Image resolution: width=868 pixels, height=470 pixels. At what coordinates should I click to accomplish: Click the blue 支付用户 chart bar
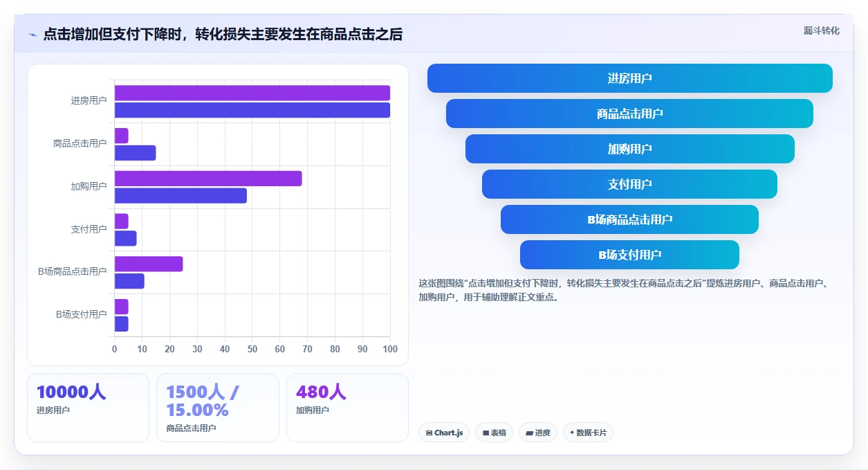click(x=125, y=238)
